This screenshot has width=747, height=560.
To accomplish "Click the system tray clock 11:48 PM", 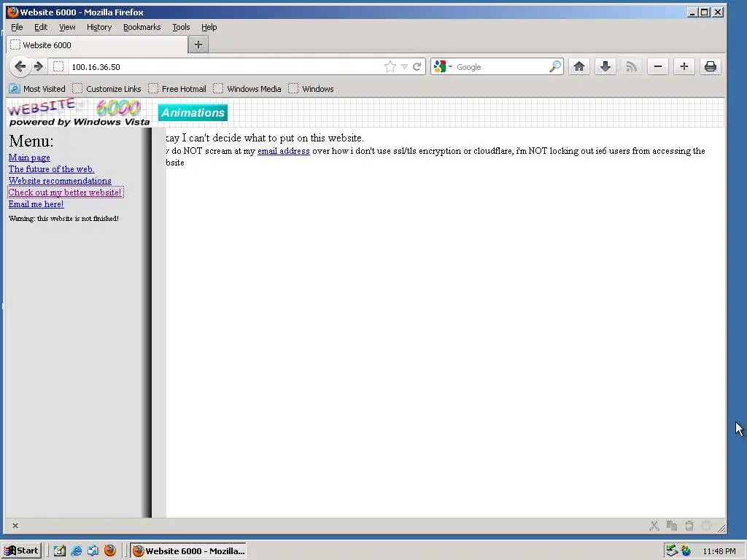I will 719,551.
